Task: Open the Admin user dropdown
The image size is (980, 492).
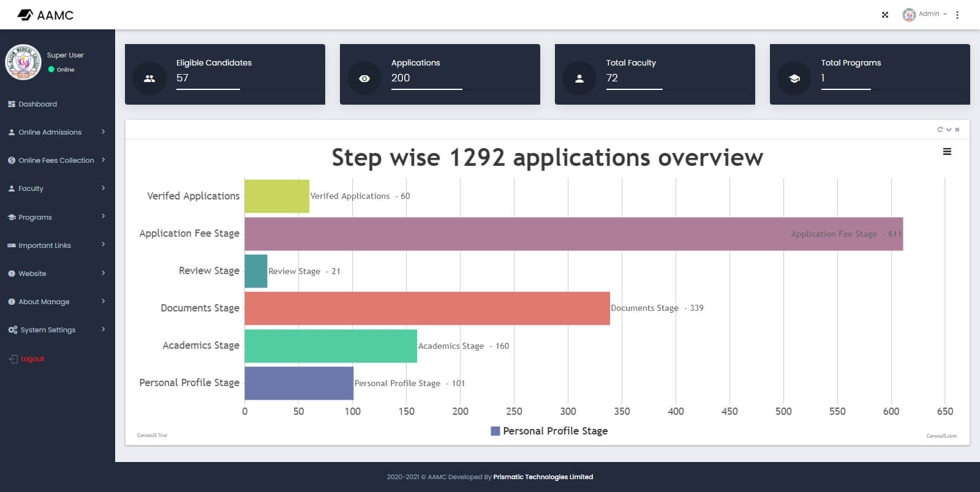Action: point(925,14)
